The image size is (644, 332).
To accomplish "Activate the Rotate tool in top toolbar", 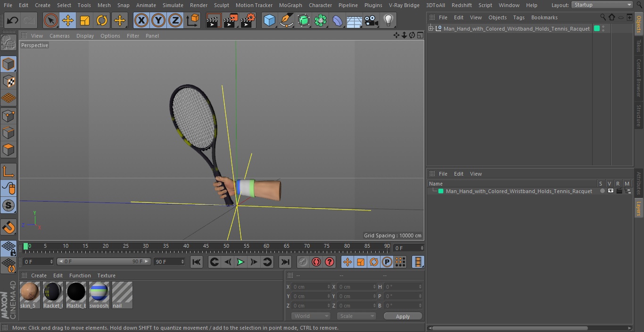I will point(102,20).
